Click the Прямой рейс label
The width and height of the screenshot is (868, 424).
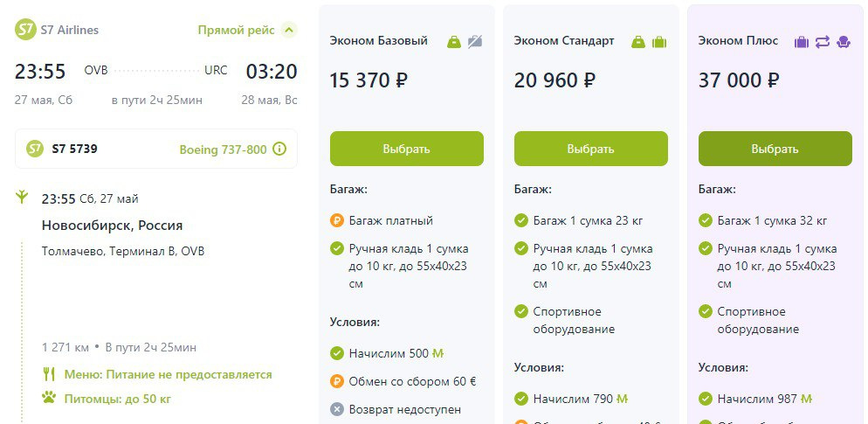pyautogui.click(x=237, y=30)
